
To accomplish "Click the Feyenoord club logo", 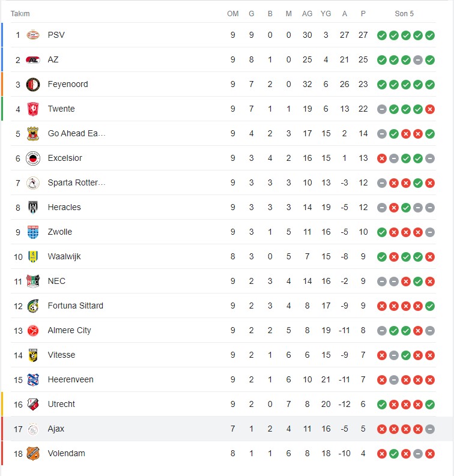I will pyautogui.click(x=33, y=84).
